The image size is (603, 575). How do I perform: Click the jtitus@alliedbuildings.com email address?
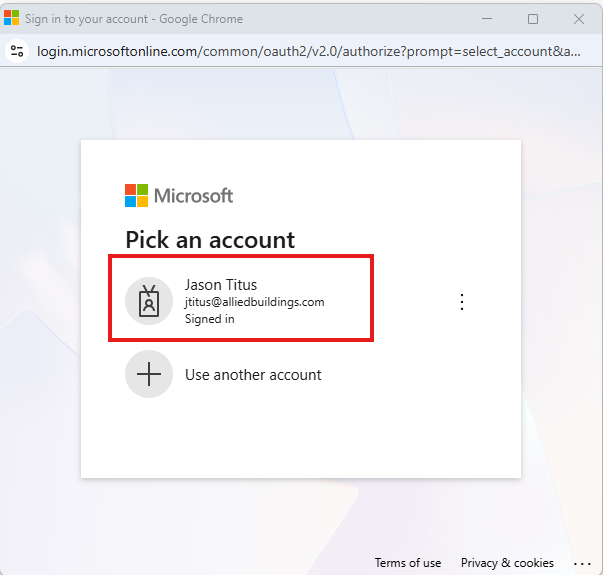coord(254,302)
